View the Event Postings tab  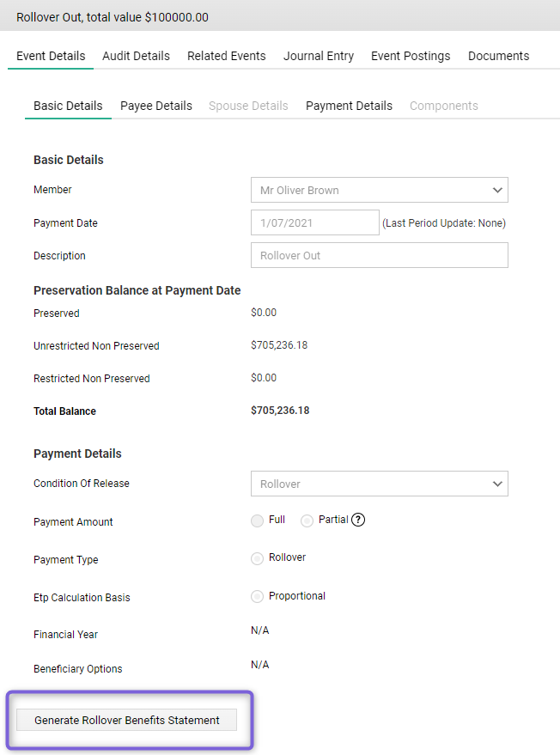(x=411, y=56)
